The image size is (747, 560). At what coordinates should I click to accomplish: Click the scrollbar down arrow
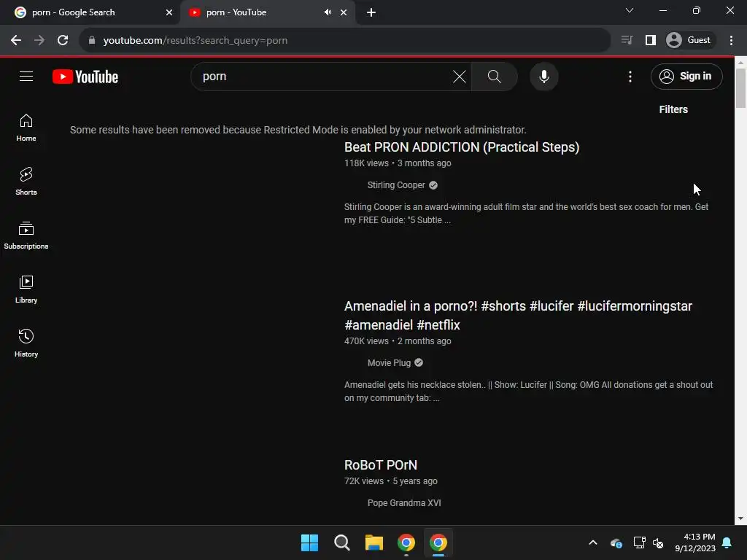pos(741,518)
